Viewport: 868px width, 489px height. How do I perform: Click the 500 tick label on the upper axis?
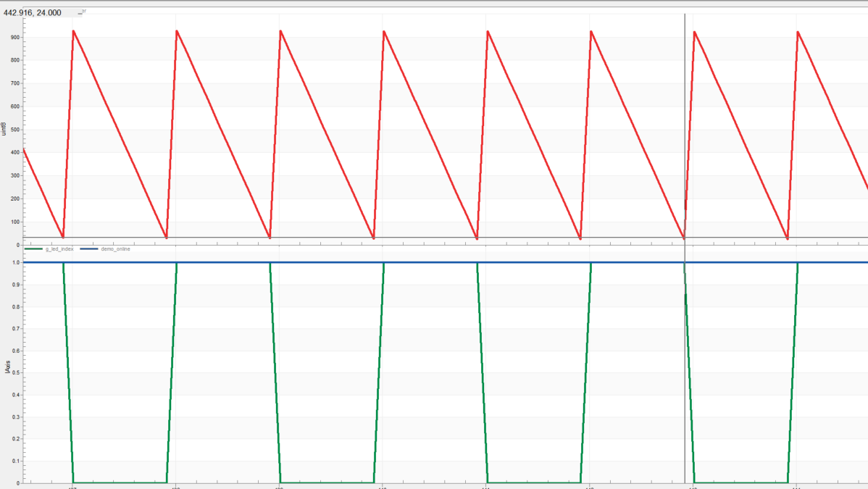coord(15,130)
